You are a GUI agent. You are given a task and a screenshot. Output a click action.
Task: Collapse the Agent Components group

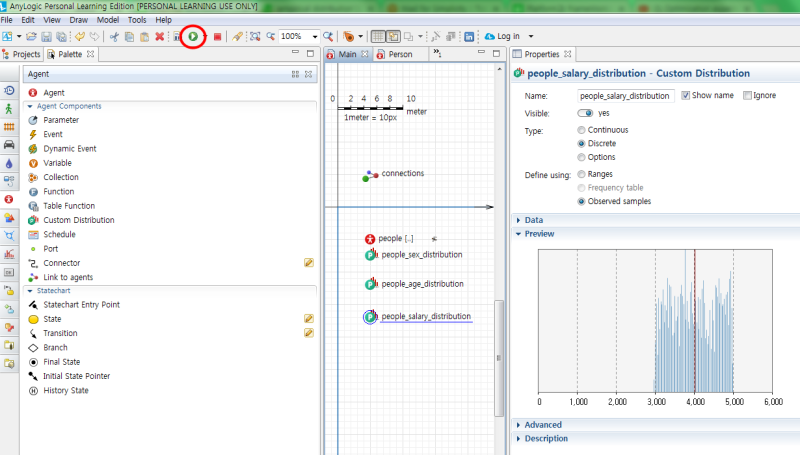point(30,107)
